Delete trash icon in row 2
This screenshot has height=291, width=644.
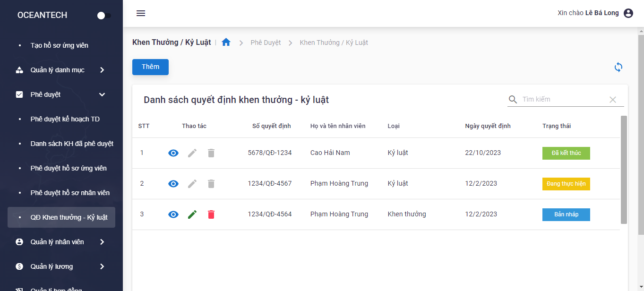(211, 184)
